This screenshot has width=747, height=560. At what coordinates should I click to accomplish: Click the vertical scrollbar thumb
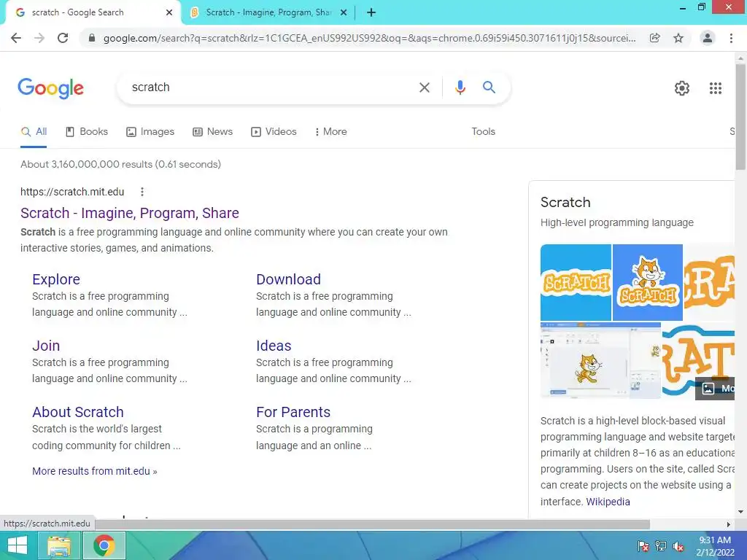740,117
